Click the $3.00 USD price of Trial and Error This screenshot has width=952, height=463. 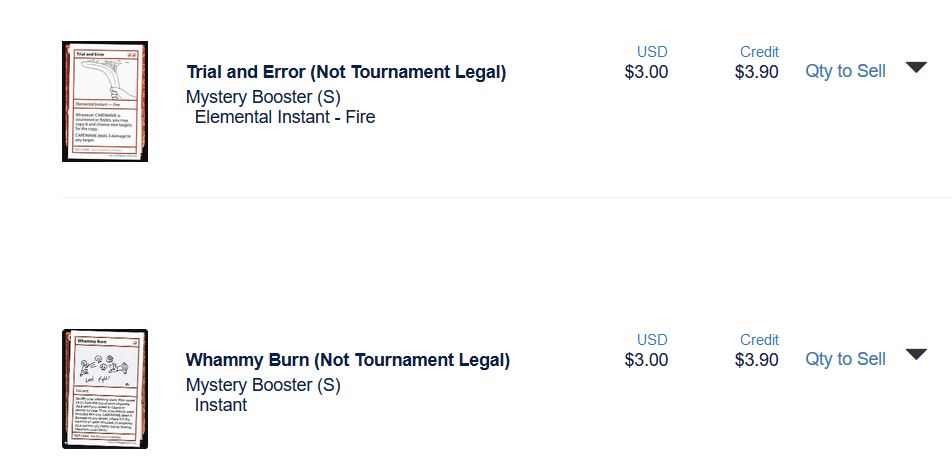tap(646, 72)
